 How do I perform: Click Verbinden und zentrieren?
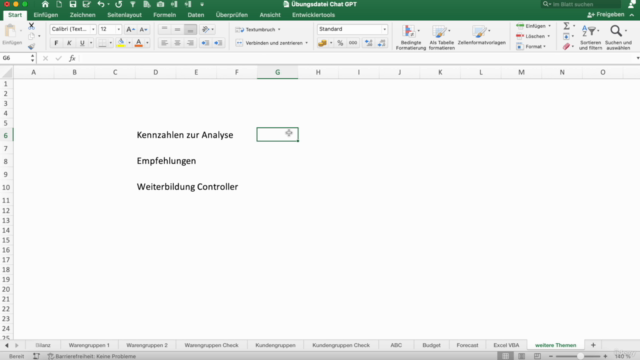[271, 43]
